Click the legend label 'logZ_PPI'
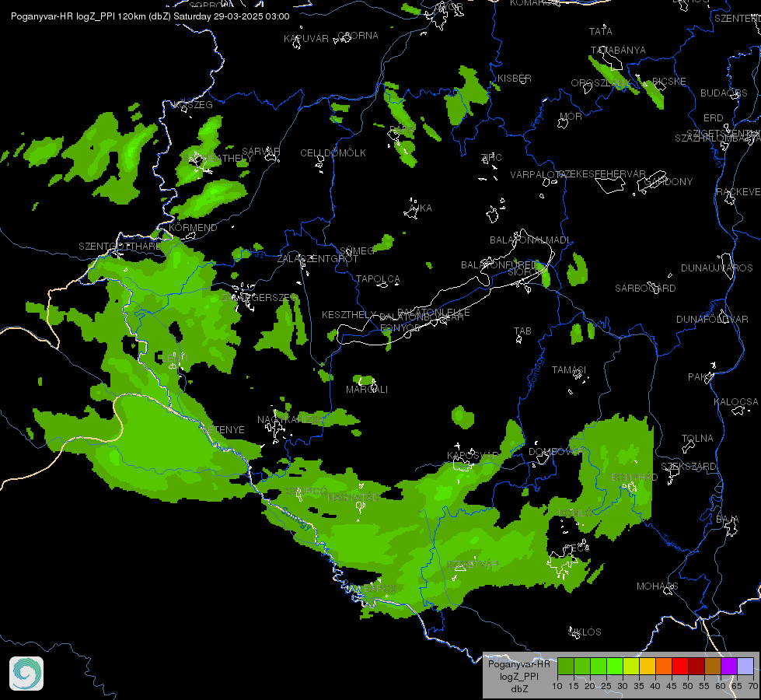Viewport: 761px width, 700px height. point(519,676)
